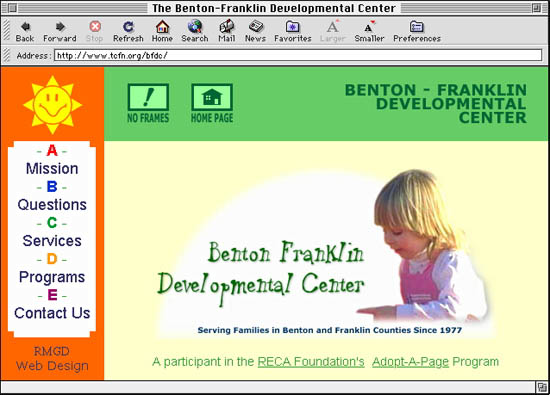The width and height of the screenshot is (550, 395).
Task: Open News from the toolbar
Action: 255,31
